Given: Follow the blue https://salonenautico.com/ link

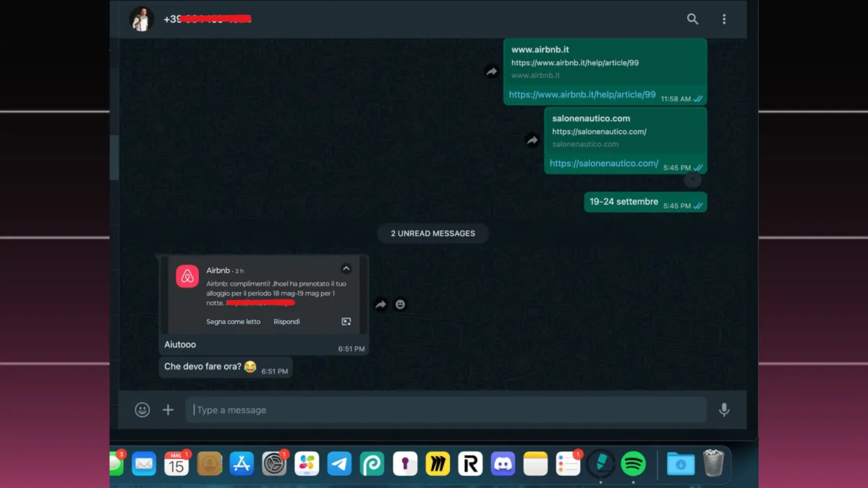Looking at the screenshot, I should point(604,163).
